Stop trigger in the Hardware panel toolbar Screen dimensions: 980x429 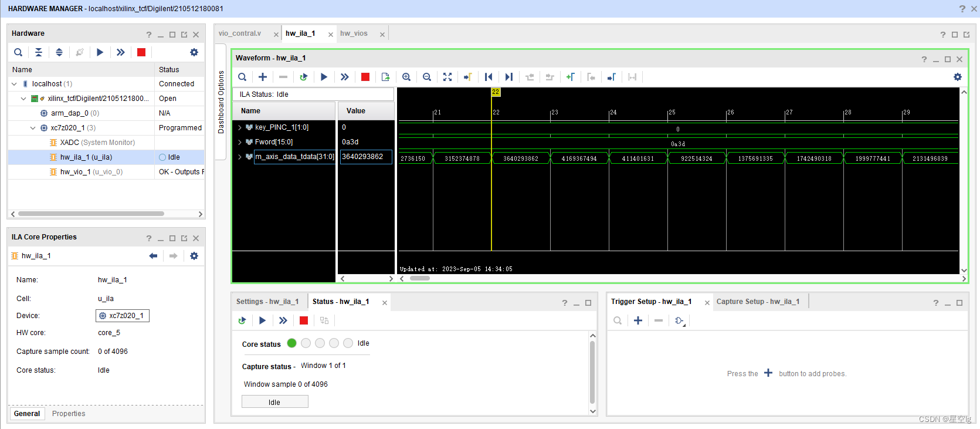(141, 52)
